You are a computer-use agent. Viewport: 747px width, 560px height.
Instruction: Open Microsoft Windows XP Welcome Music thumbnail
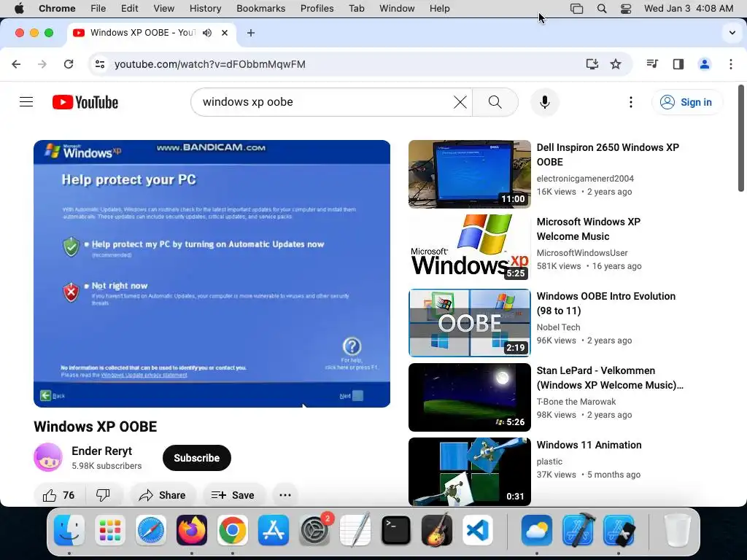point(469,248)
